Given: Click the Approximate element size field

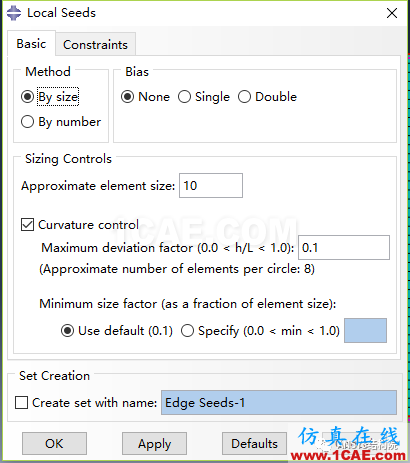Looking at the screenshot, I should tap(211, 186).
